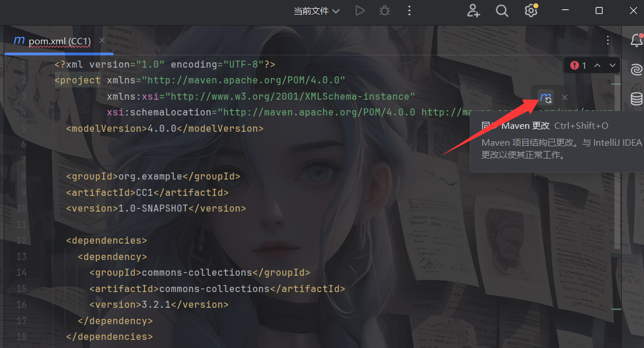This screenshot has height=348, width=644.
Task: Close the pom.xml (CC1) tab
Action: [x=102, y=40]
